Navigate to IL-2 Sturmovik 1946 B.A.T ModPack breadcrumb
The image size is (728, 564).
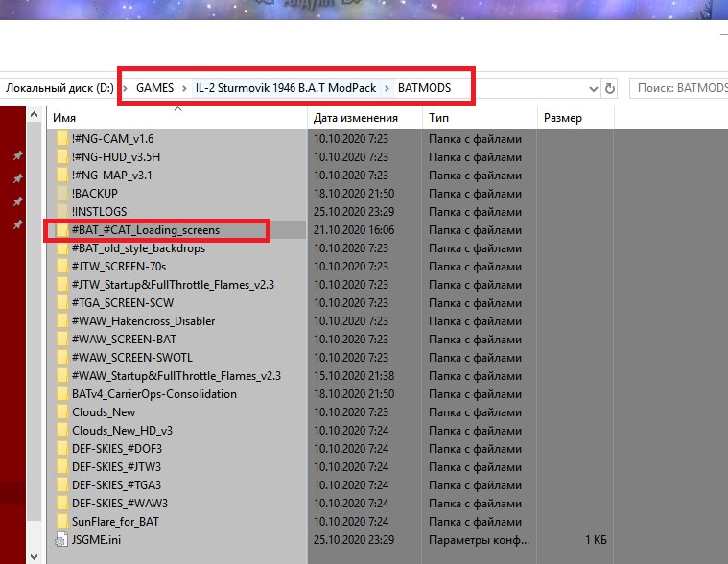pyautogui.click(x=286, y=88)
